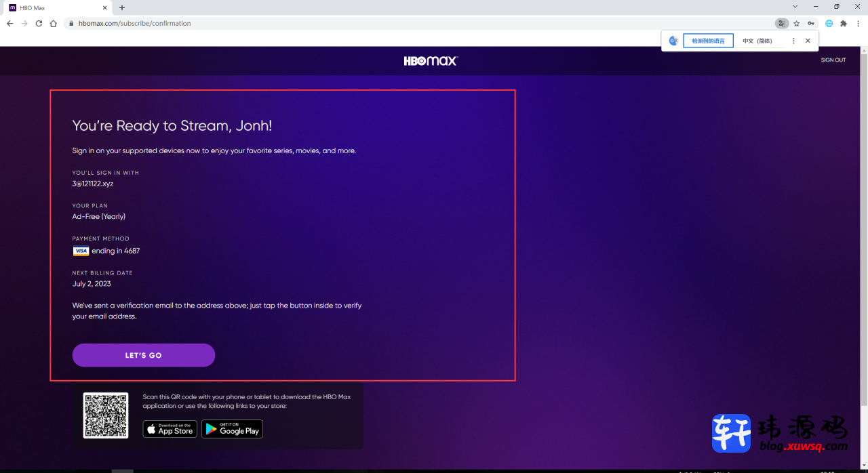Close the HBO Max tab
The width and height of the screenshot is (868, 473).
(104, 7)
